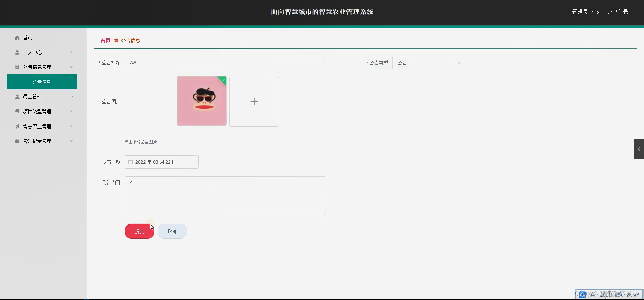Click the clipboard icon beside 公告信息管理
The image size is (644, 300).
17,67
